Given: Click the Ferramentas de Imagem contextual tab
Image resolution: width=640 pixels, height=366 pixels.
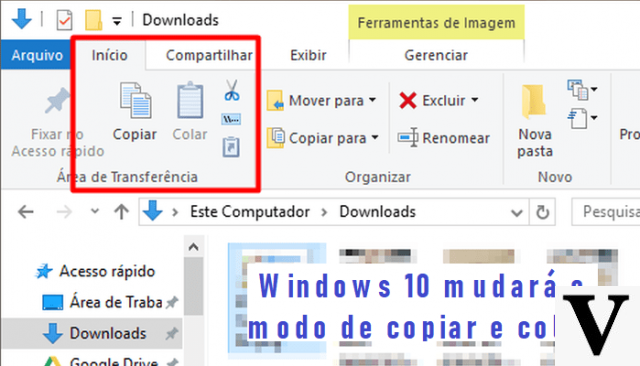Looking at the screenshot, I should (436, 23).
